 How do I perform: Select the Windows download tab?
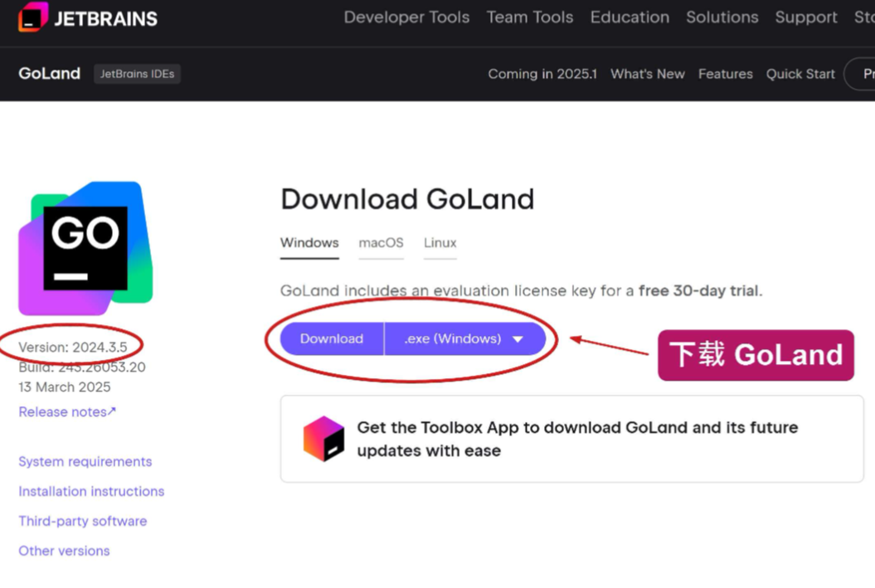click(x=309, y=243)
